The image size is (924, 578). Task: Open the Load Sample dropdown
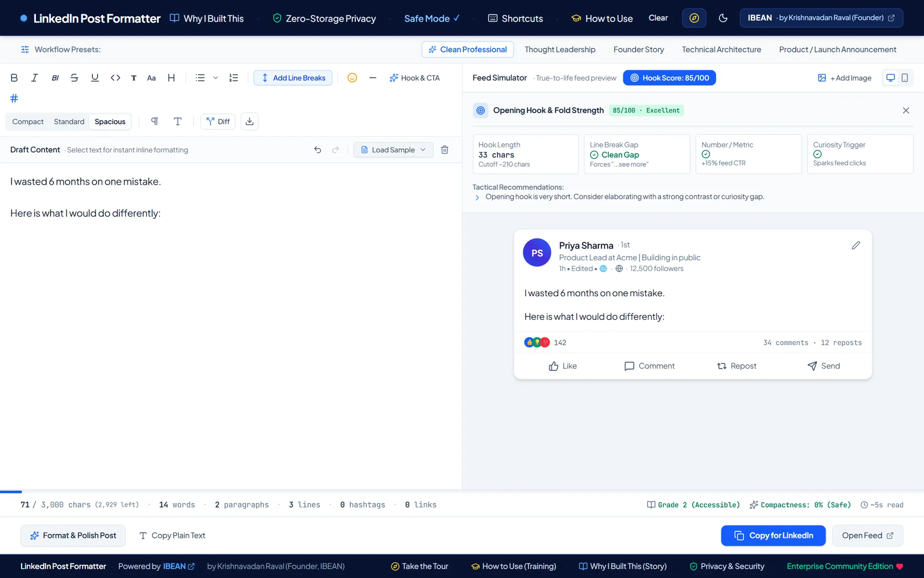pos(394,150)
